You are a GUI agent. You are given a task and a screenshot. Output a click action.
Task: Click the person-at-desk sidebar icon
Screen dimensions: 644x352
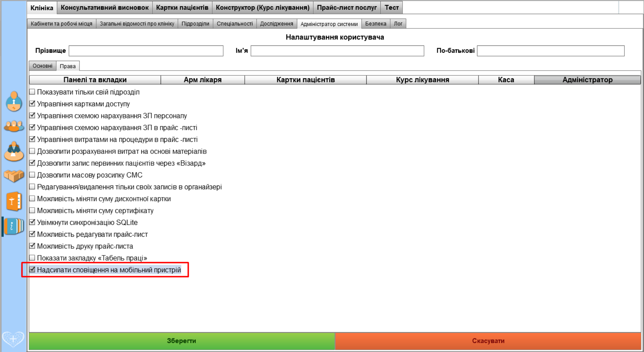point(14,151)
